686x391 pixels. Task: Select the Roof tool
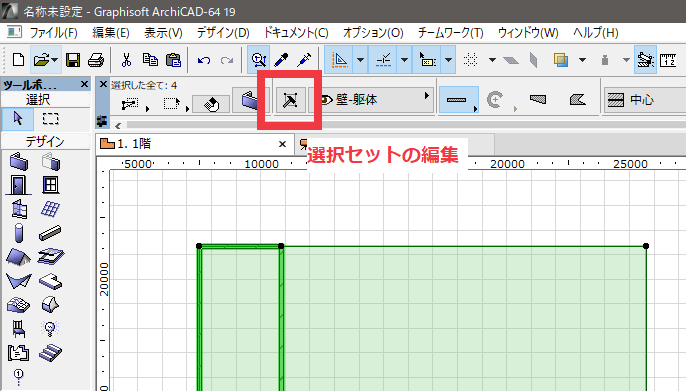click(x=18, y=257)
